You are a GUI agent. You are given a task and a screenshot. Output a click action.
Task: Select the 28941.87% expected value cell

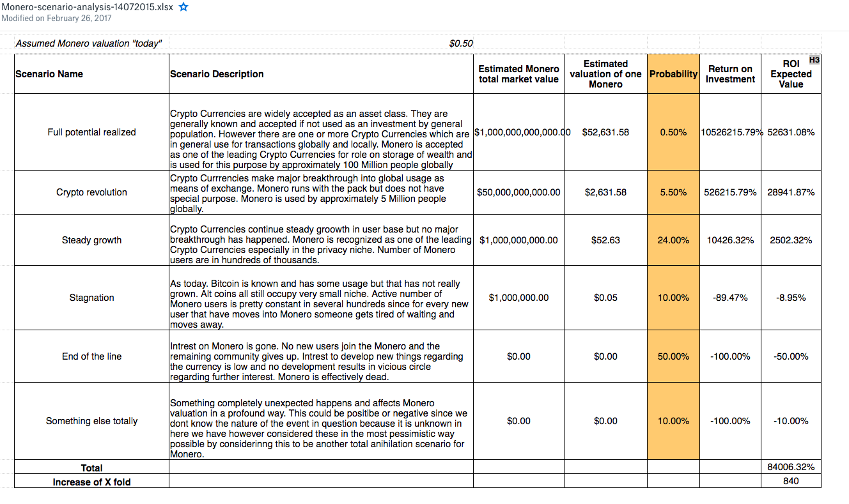(x=791, y=192)
